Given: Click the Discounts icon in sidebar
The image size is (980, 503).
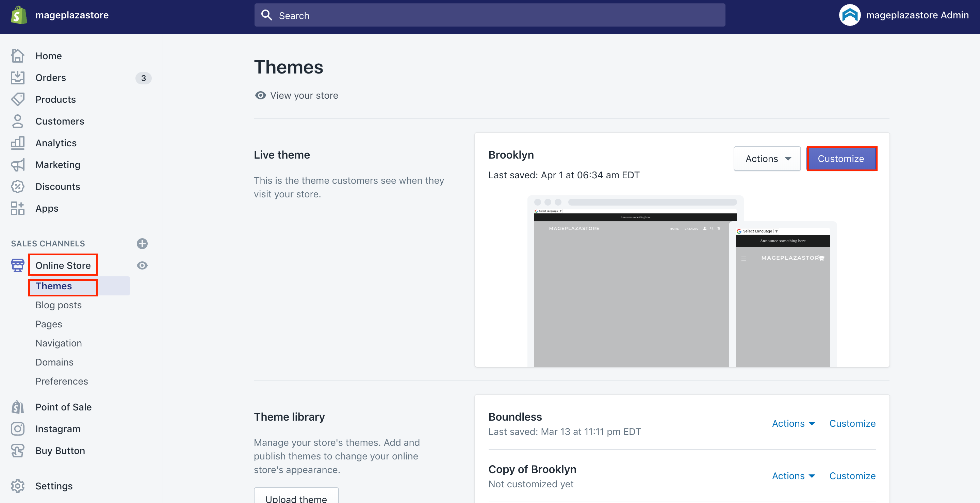Looking at the screenshot, I should pyautogui.click(x=18, y=186).
